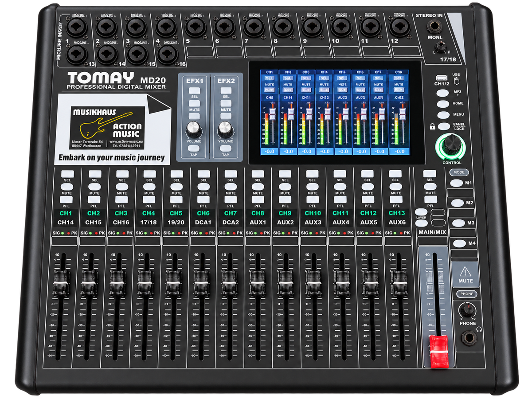Image resolution: width=532 pixels, height=399 pixels.
Task: Trigger the M3 user button
Action: tap(458, 223)
